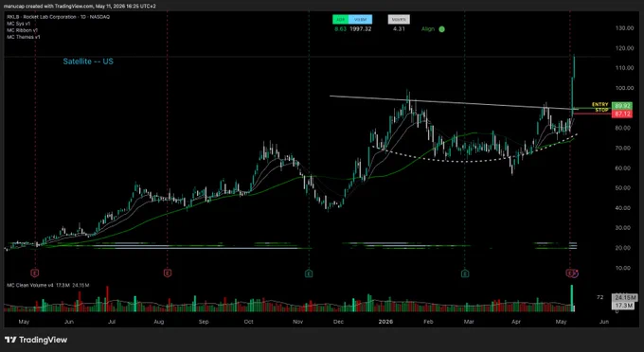The image size is (644, 352).
Task: Click the 4.31 value in the table
Action: pos(399,28)
